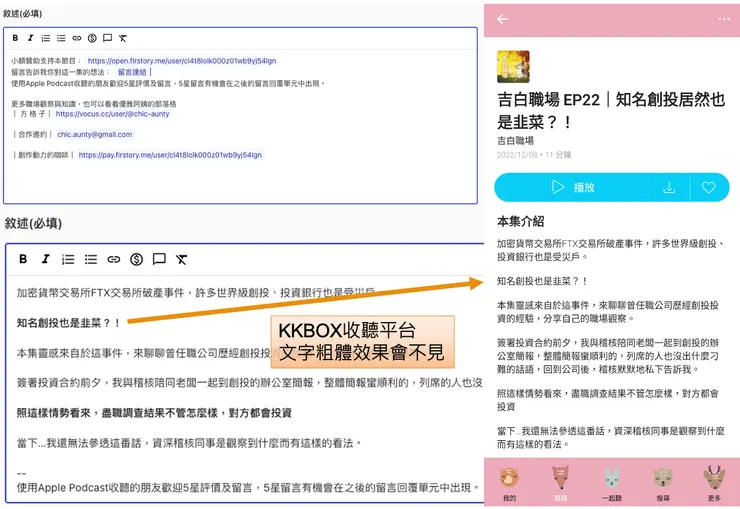Toggle italic in the lower description editor
This screenshot has height=509, width=740.
click(x=45, y=259)
